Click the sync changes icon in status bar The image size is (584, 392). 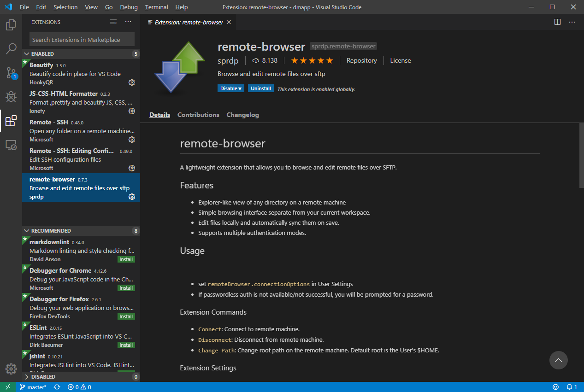[57, 387]
